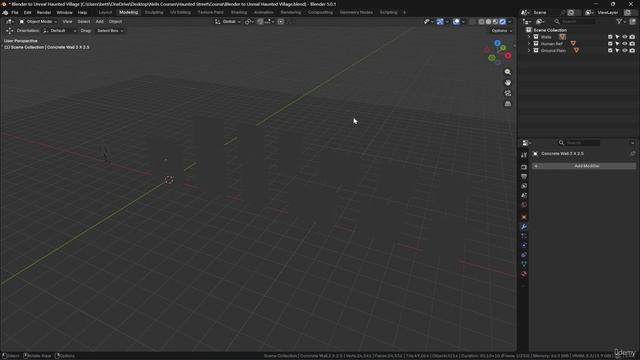The height and width of the screenshot is (360, 640).
Task: Click the red X axis gizmo ball
Action: pos(508,55)
